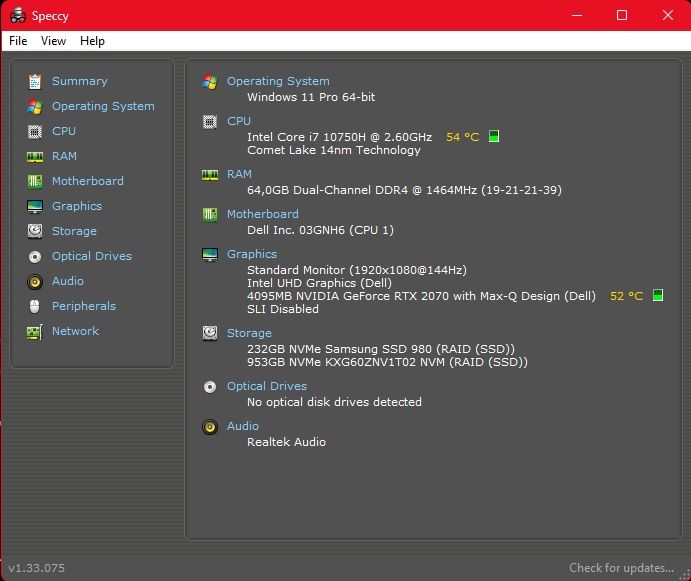This screenshot has width=691, height=581.
Task: Click the NVIDIA GeForce RTX 2070 text line
Action: [x=421, y=296]
